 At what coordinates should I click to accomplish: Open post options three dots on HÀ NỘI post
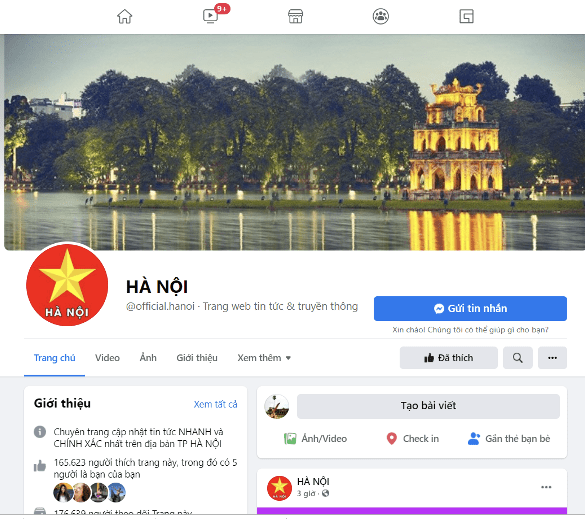pyautogui.click(x=546, y=487)
